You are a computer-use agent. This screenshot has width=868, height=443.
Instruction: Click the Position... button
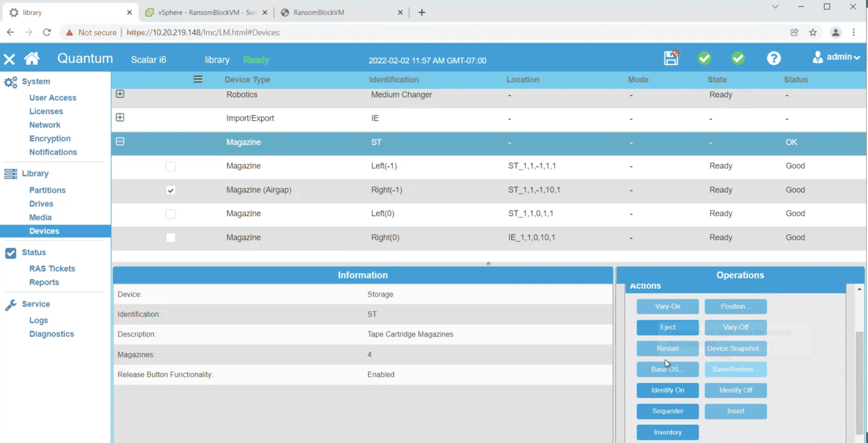tap(736, 306)
